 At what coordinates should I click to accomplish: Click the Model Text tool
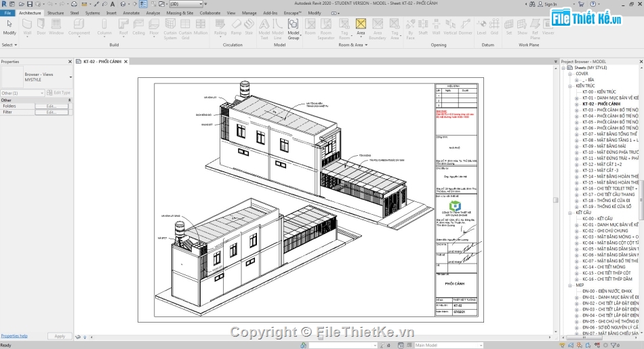264,28
